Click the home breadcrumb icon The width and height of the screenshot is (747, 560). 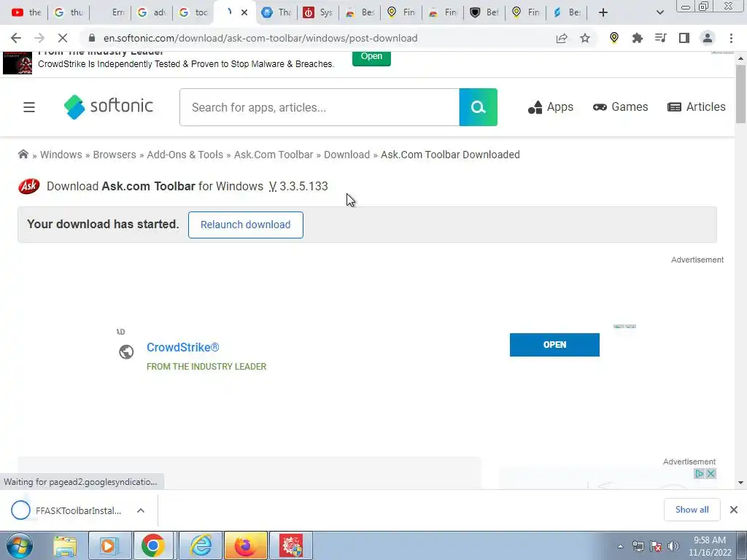tap(23, 155)
